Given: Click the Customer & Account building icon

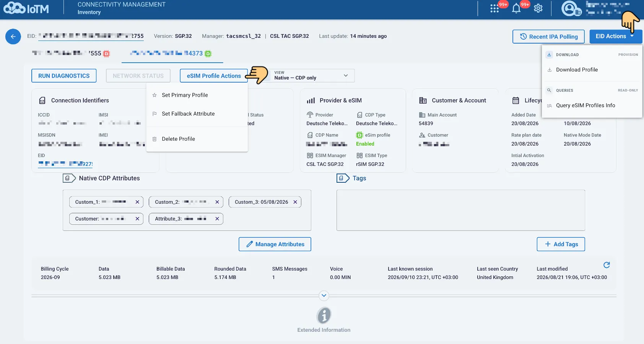Looking at the screenshot, I should [x=423, y=101].
